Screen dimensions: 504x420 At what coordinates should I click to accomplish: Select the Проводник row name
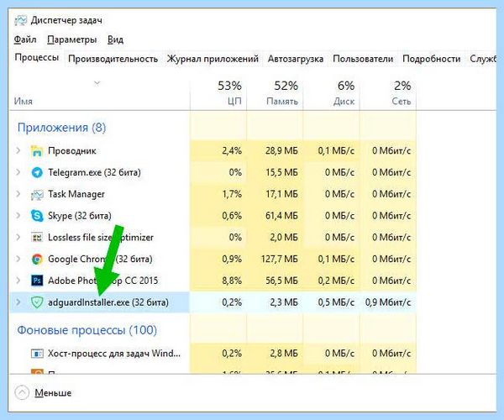pyautogui.click(x=72, y=150)
